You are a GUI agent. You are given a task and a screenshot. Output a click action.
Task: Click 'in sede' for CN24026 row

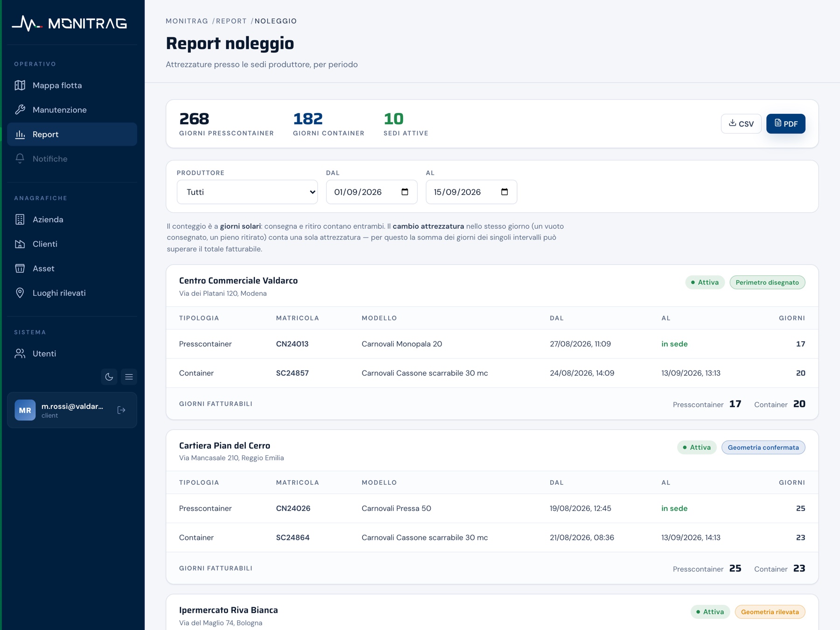pos(674,508)
